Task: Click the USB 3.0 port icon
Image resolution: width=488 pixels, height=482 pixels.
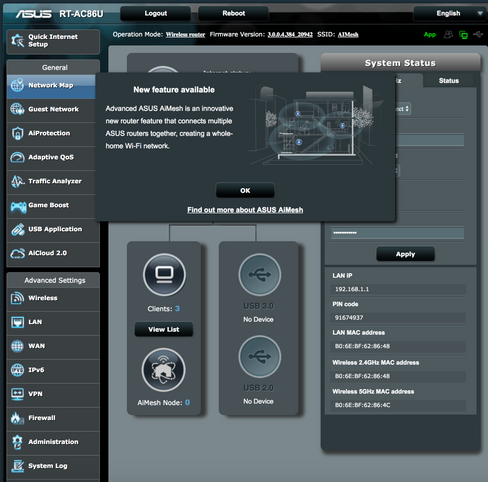Action: tap(260, 275)
